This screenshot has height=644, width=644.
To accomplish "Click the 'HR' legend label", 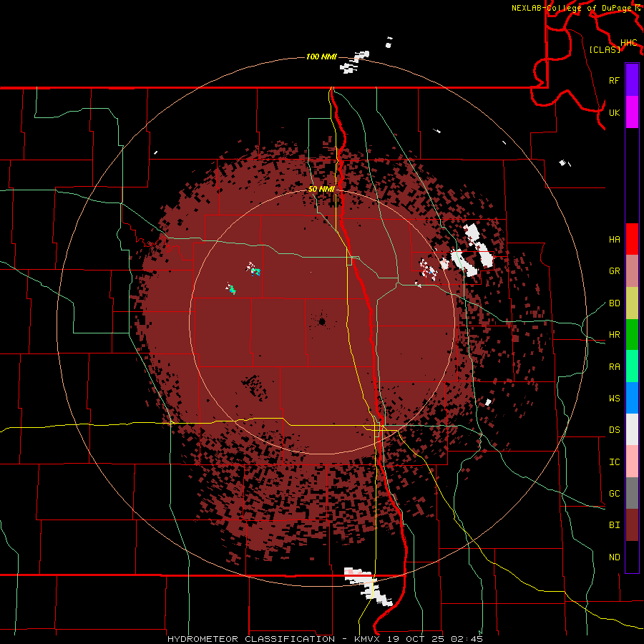I will click(x=614, y=335).
